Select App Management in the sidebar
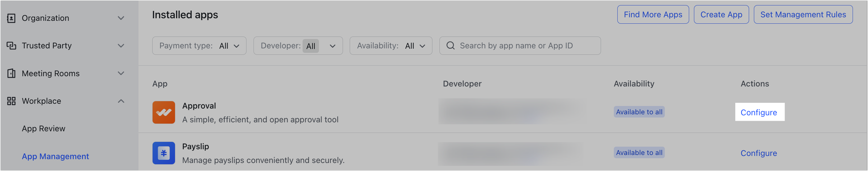 [x=55, y=157]
